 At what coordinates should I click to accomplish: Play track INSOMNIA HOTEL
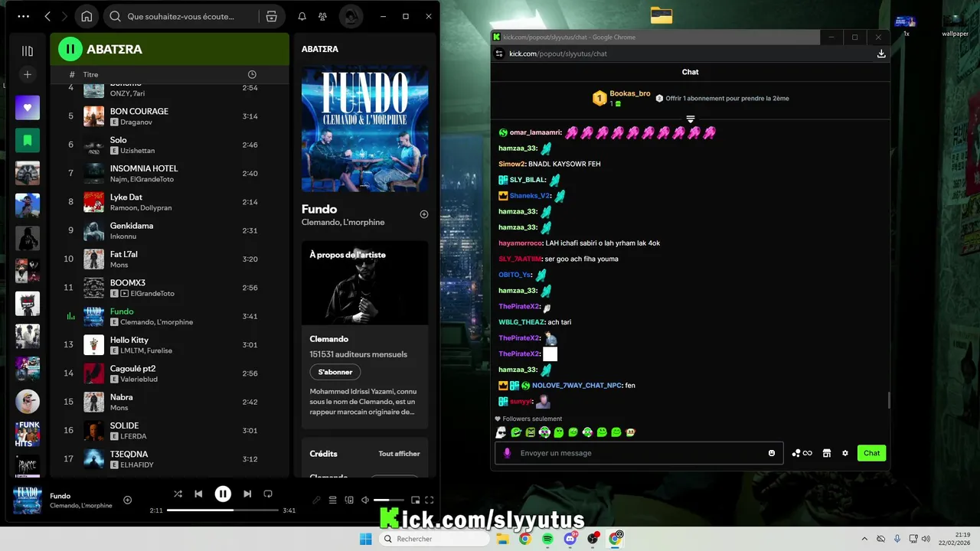(x=169, y=174)
